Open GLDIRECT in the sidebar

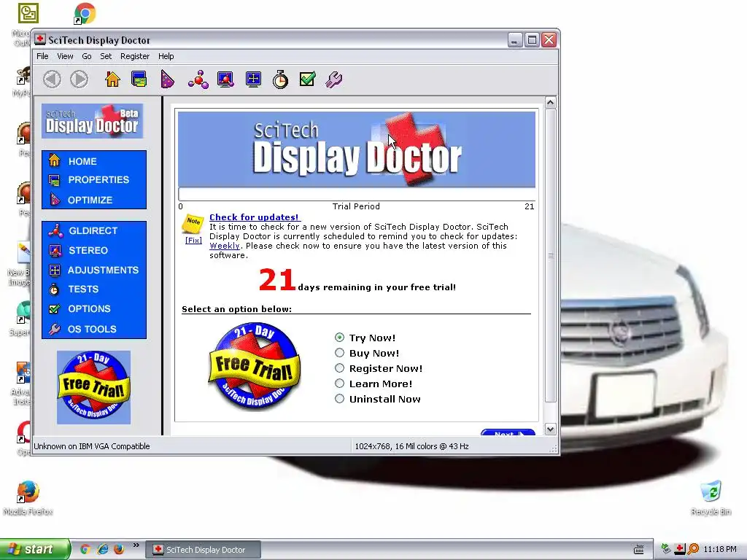94,230
